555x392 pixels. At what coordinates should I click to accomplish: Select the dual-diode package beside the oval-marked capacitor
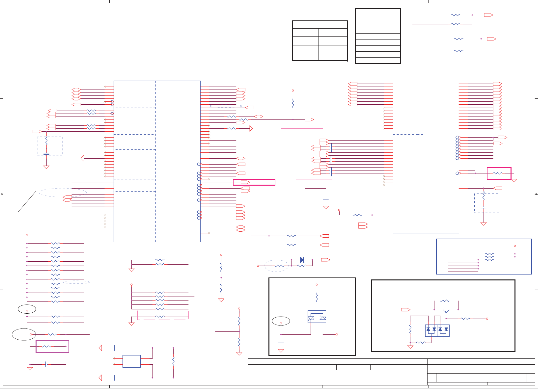(317, 317)
